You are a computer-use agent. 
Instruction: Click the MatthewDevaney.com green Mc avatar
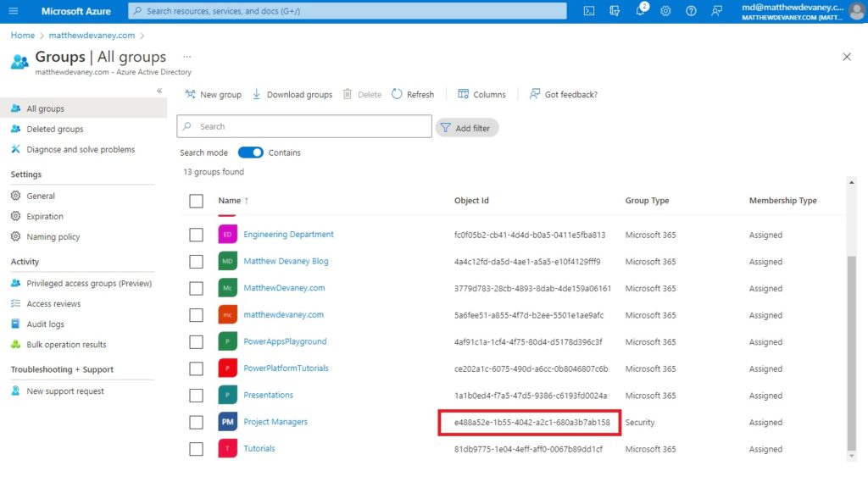[x=227, y=288]
